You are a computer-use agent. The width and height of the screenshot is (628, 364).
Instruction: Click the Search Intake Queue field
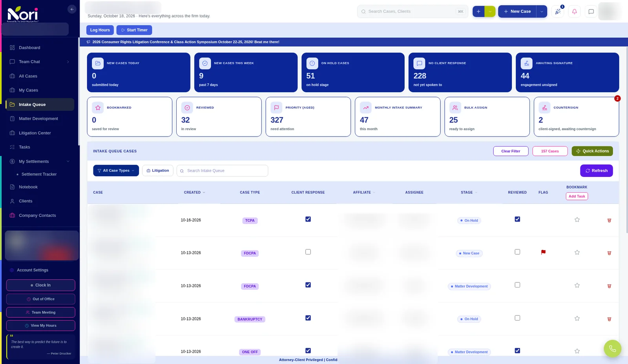pos(222,171)
